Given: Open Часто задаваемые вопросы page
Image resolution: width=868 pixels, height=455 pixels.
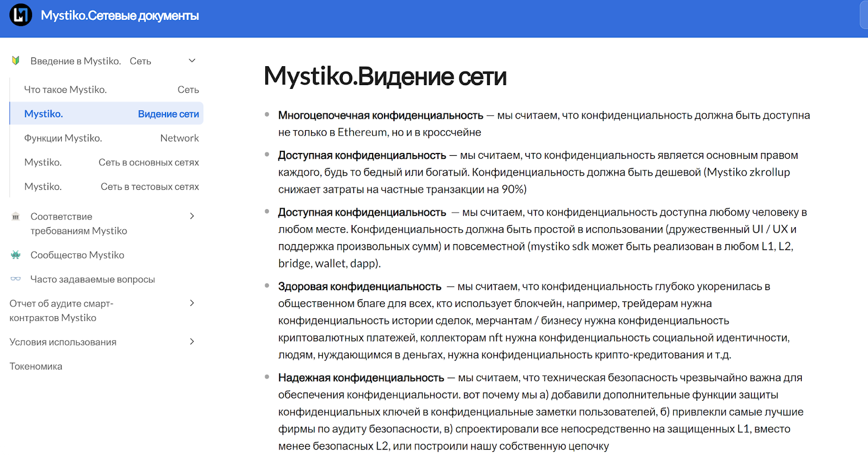Looking at the screenshot, I should pos(93,279).
